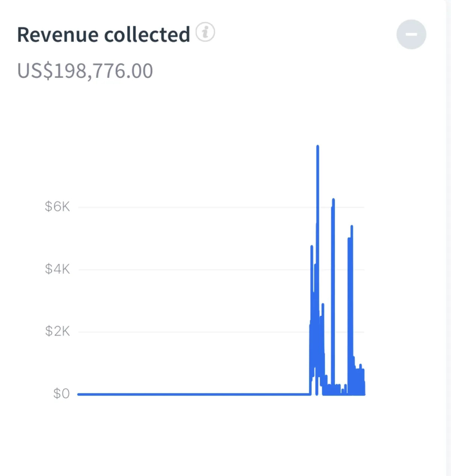Select the $6K axis label

coord(57,206)
